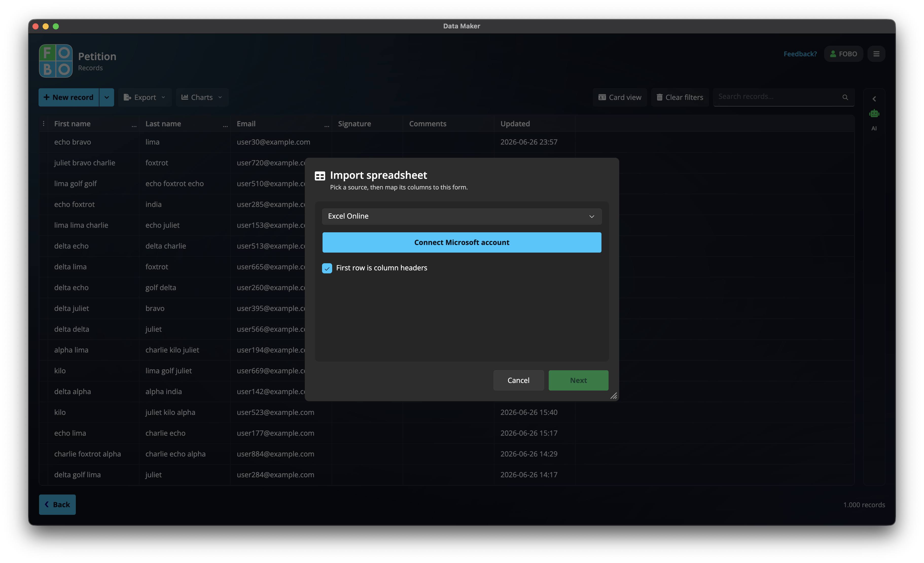Uncheck First row is column headers
924x563 pixels.
pos(327,268)
